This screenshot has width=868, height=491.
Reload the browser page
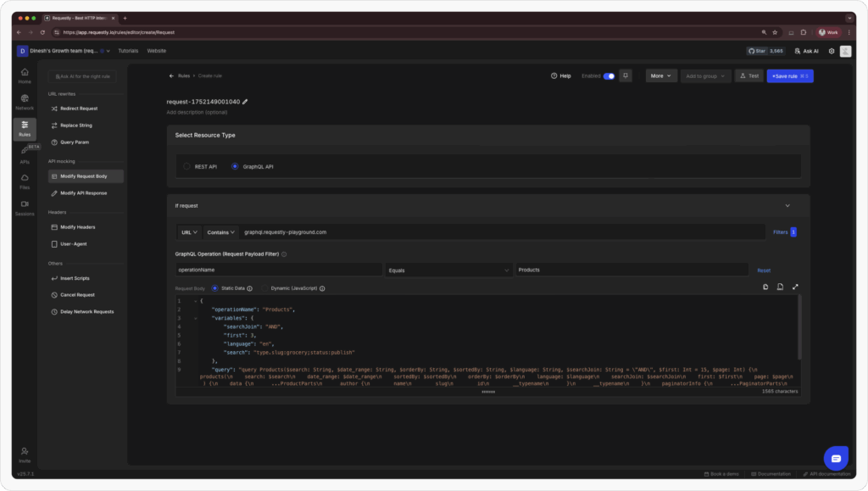click(x=42, y=32)
